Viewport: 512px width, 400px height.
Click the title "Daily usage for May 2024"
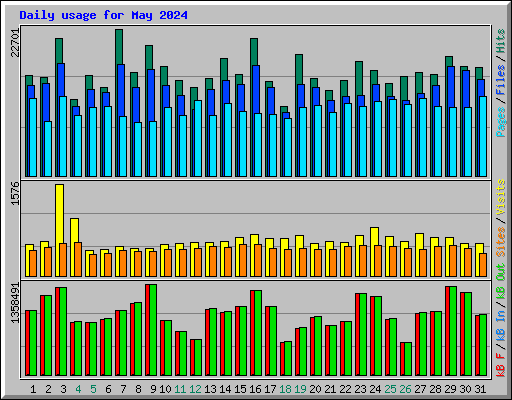coord(103,15)
